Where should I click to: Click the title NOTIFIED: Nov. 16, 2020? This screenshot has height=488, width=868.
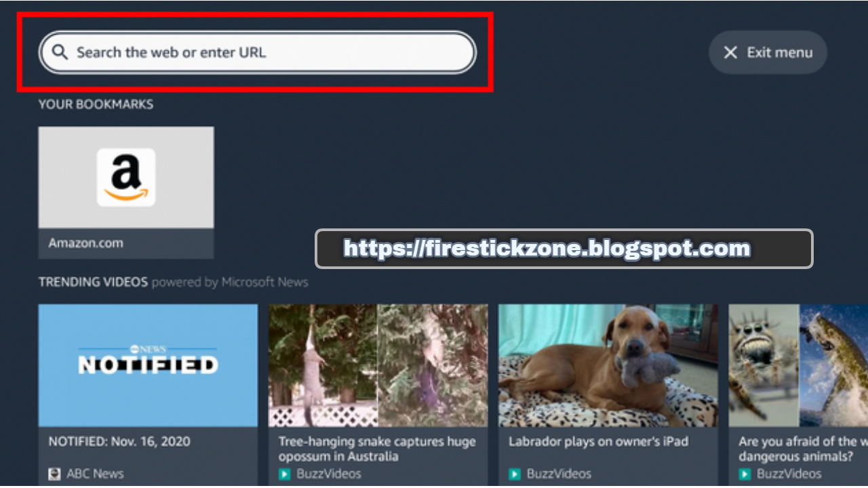click(x=119, y=441)
